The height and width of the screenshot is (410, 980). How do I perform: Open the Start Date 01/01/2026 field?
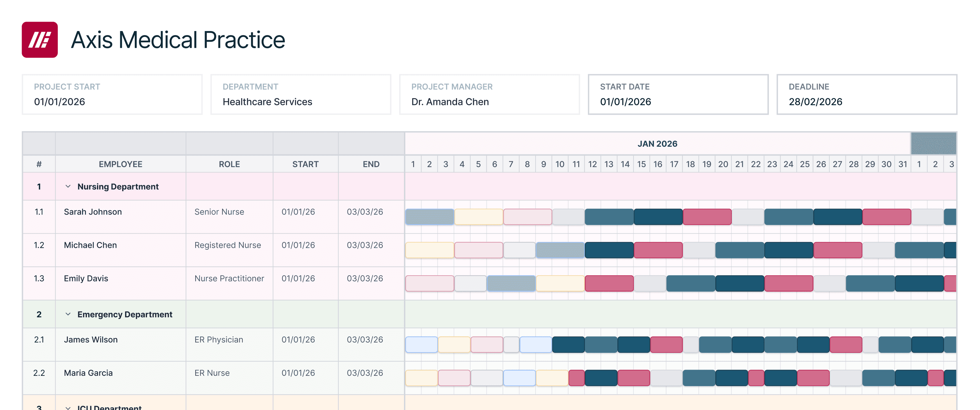[x=678, y=94]
